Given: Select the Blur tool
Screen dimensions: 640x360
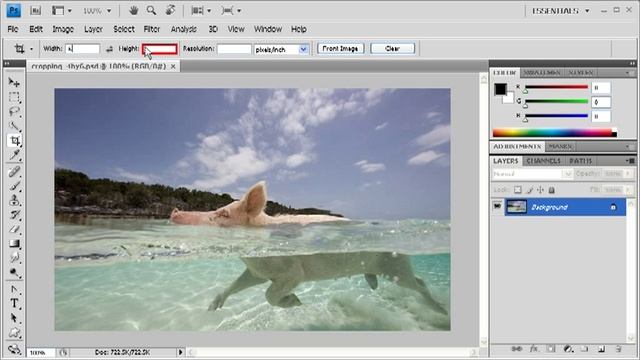Looking at the screenshot, I should [x=14, y=258].
